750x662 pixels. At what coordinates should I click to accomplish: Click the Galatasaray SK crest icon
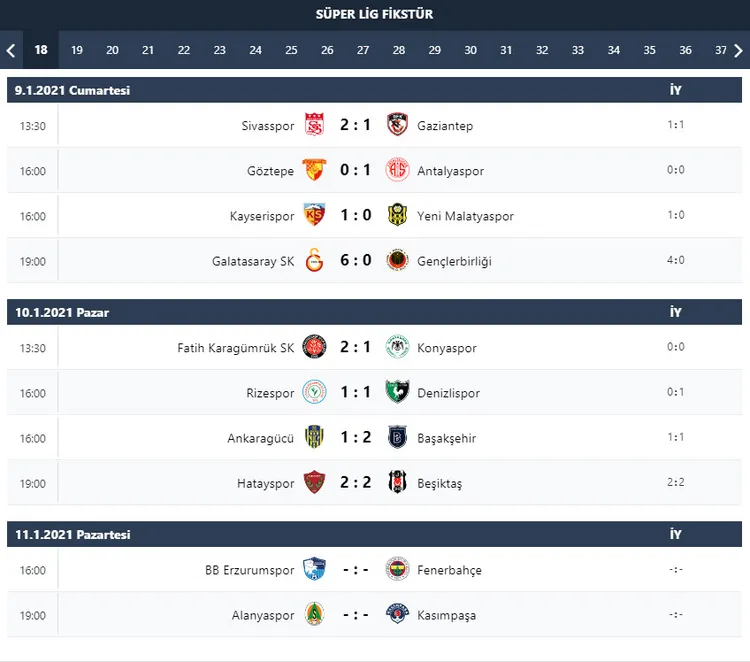[314, 261]
